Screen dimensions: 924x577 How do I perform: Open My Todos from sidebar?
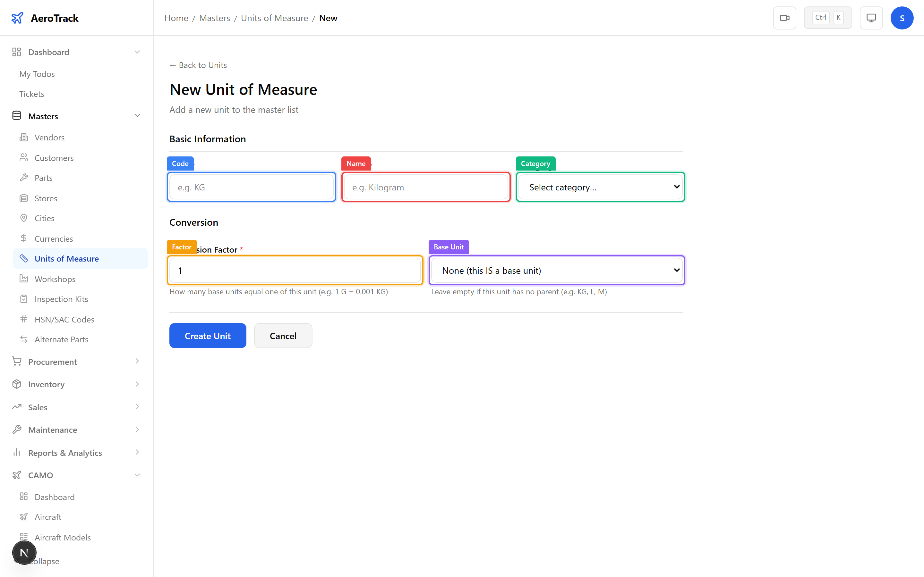[37, 74]
